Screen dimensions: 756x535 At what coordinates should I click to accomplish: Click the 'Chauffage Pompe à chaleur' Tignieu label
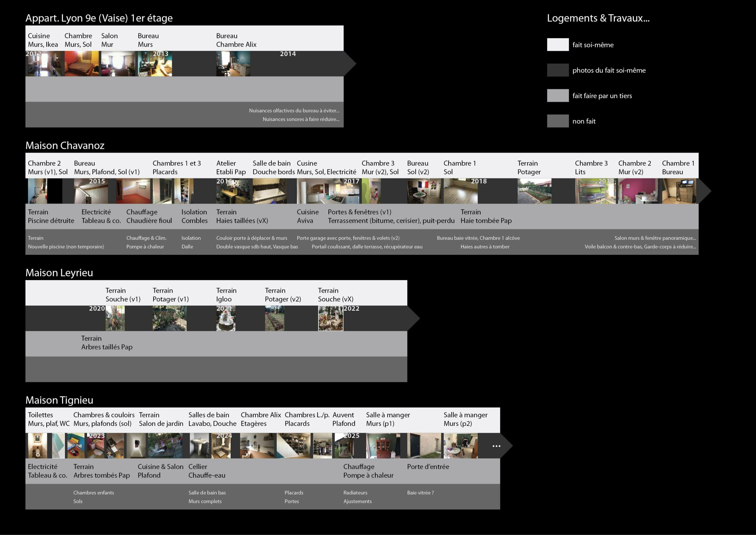coord(368,471)
